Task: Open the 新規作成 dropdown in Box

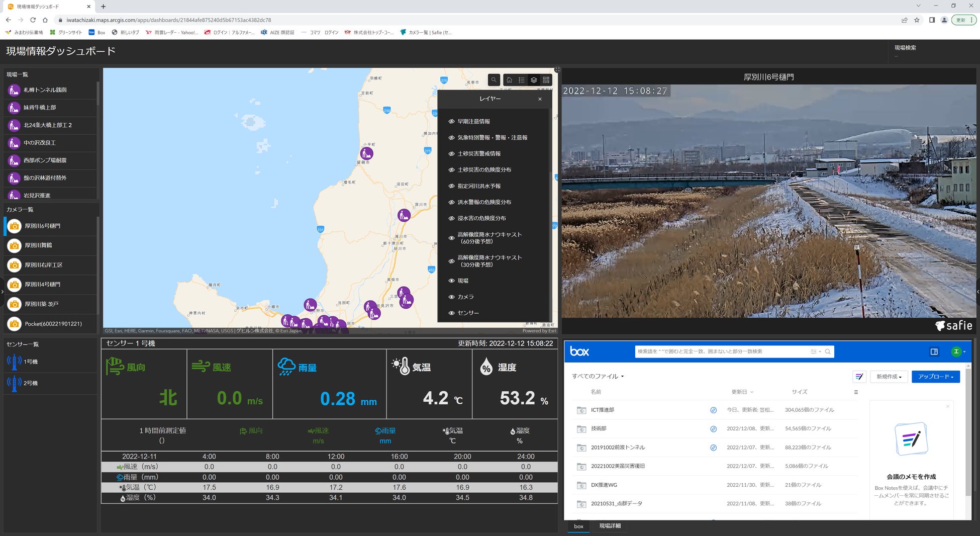Action: (889, 377)
